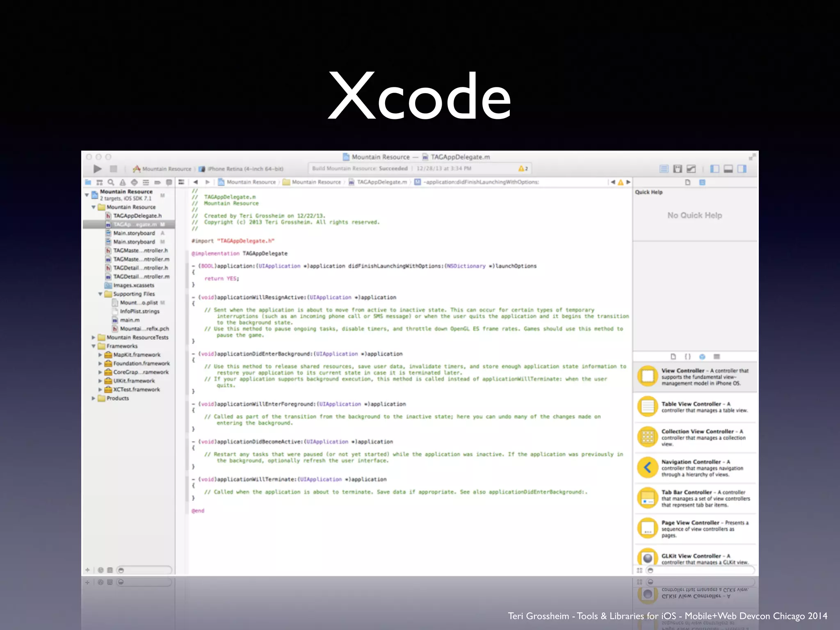Open the Issue navigator warning icon
840x630 pixels.
122,182
